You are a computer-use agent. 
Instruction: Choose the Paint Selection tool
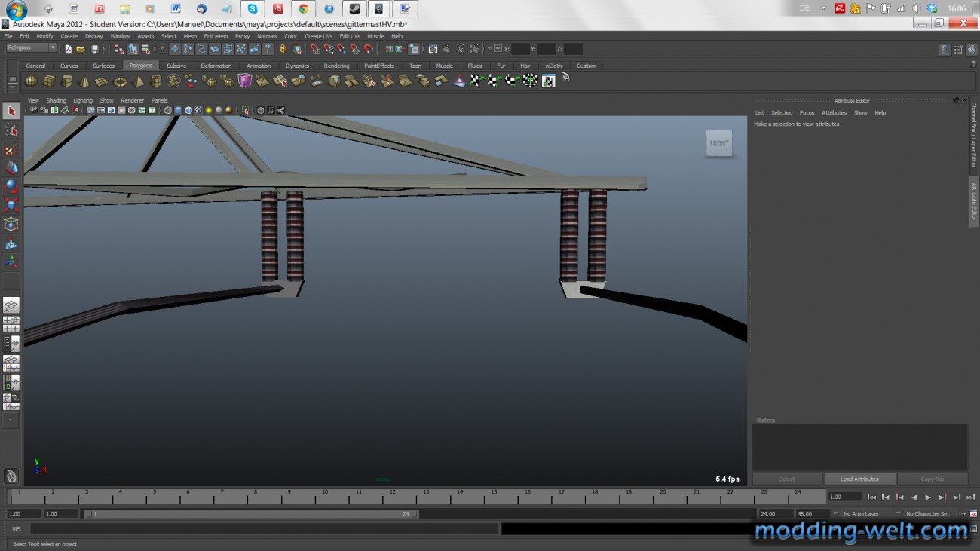point(11,149)
